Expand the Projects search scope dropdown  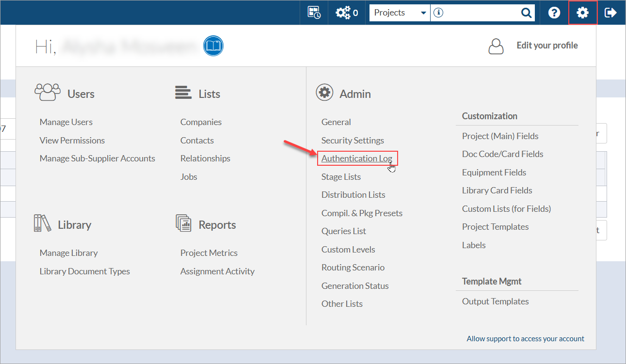coord(423,13)
